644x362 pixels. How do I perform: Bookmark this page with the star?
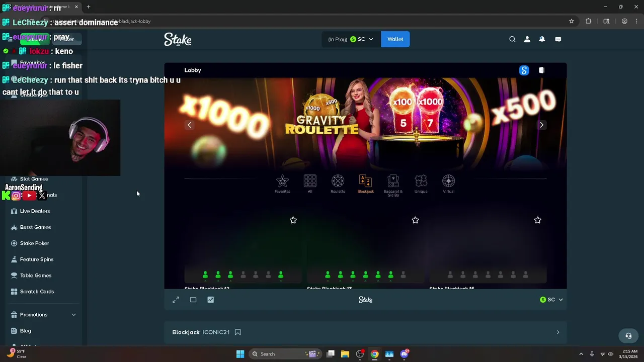click(x=572, y=21)
